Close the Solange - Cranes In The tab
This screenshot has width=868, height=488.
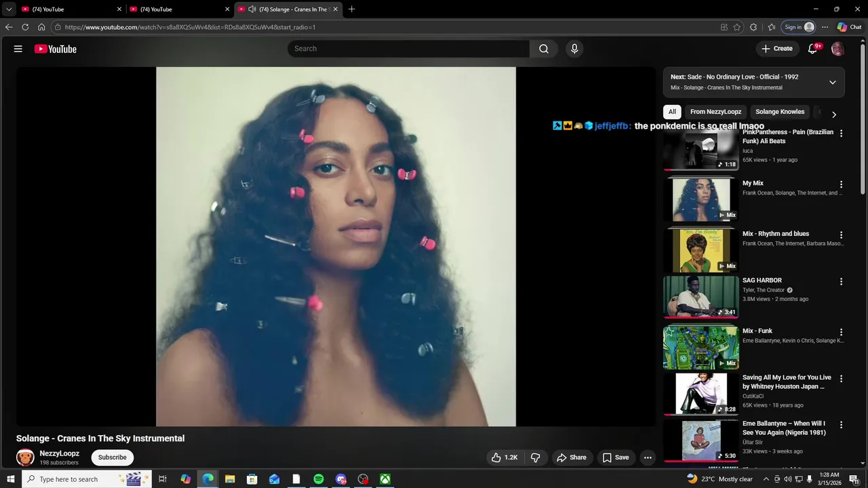(335, 9)
